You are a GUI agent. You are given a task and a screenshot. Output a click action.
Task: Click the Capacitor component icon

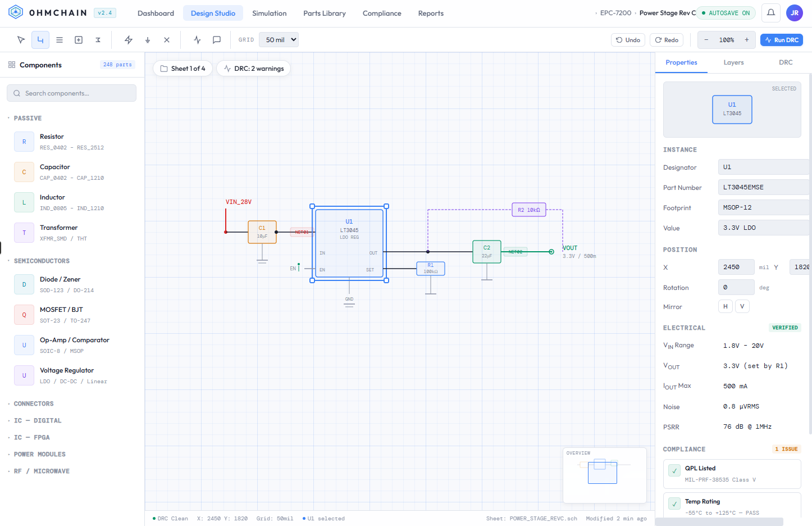click(x=24, y=172)
